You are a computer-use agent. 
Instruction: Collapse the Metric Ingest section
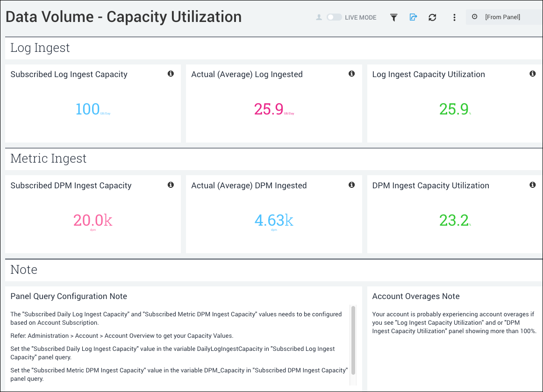pos(48,158)
